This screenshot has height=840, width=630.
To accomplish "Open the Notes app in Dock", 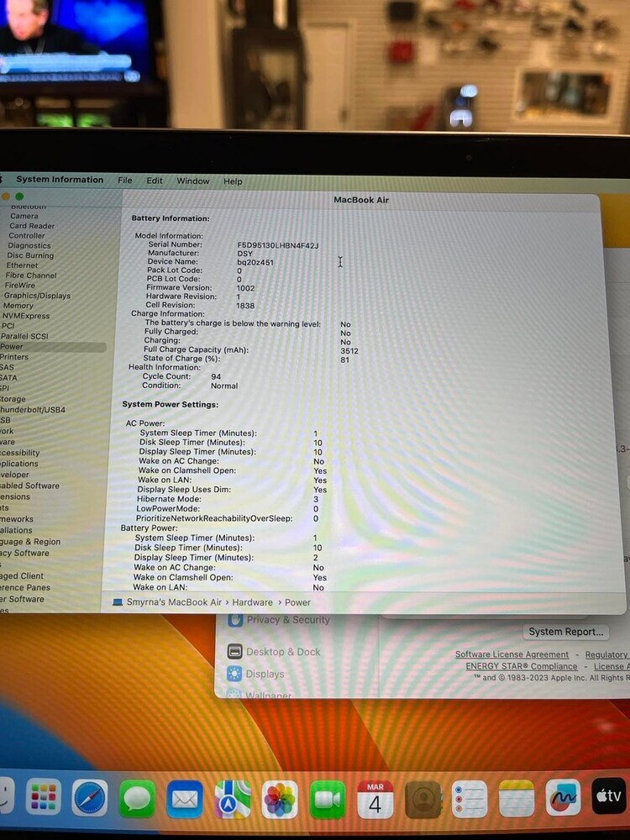I will (517, 798).
